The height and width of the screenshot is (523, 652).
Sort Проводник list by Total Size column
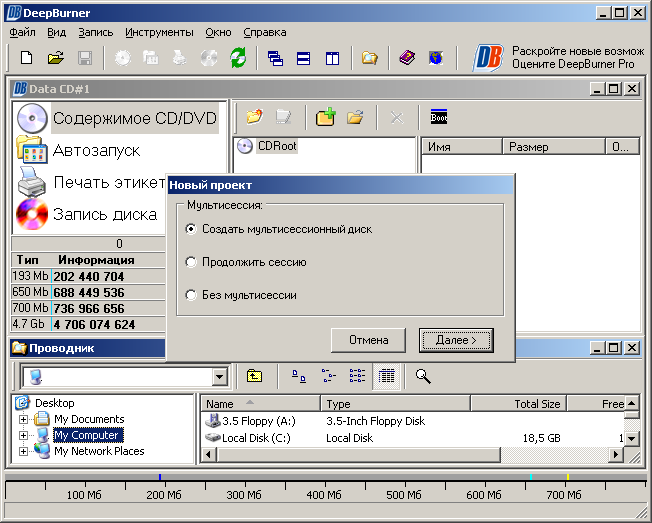[519, 404]
